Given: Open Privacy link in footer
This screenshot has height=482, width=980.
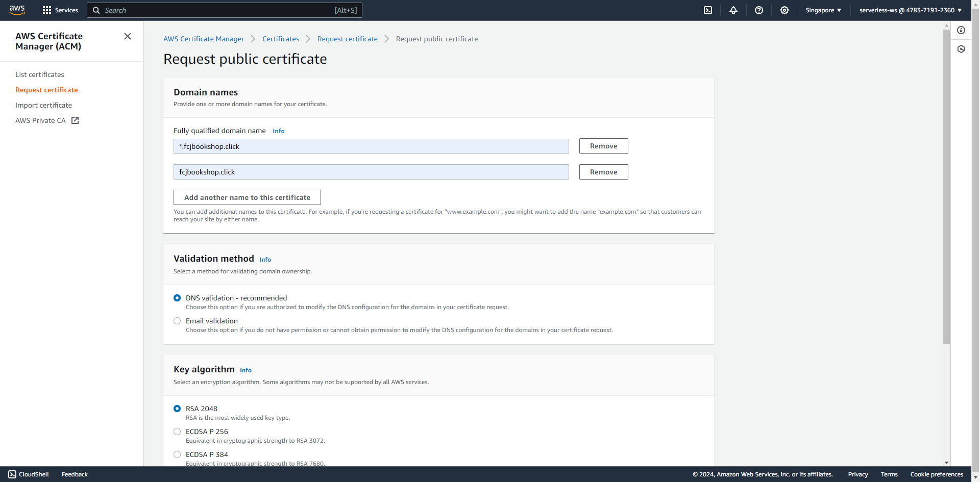Looking at the screenshot, I should coord(857,474).
